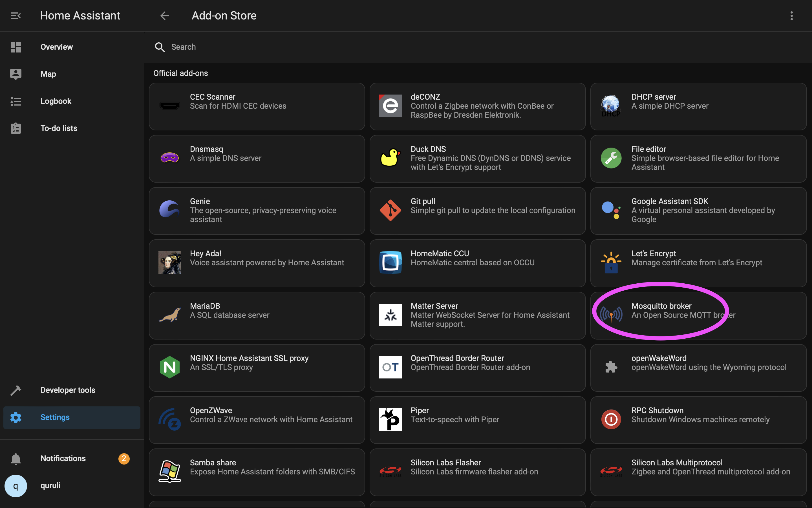The image size is (812, 508).
Task: Click the Dnsmasq mask icon
Action: click(x=169, y=157)
